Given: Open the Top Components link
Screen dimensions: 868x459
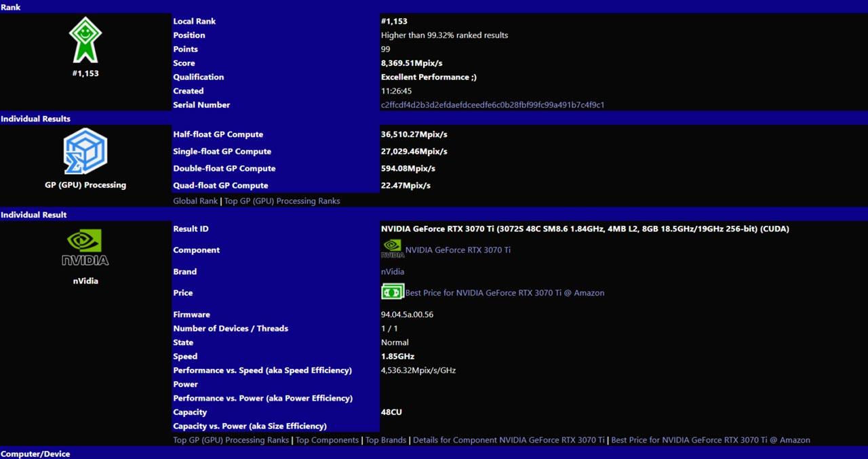Looking at the screenshot, I should [327, 440].
